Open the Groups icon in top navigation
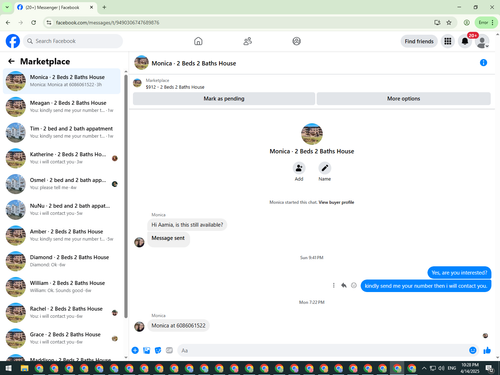The image size is (500, 375). coord(296,41)
